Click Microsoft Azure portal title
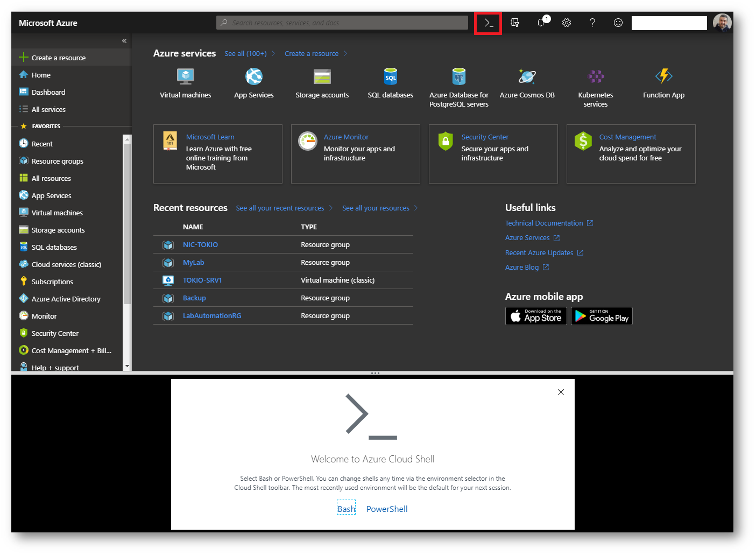Screen dimensions: 756x555 (48, 23)
